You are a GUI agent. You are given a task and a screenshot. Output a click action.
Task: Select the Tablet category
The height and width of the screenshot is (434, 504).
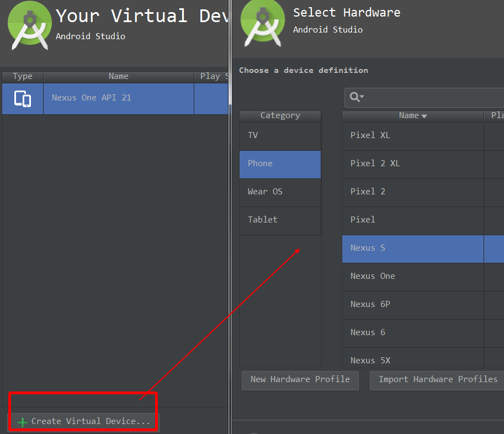point(280,220)
